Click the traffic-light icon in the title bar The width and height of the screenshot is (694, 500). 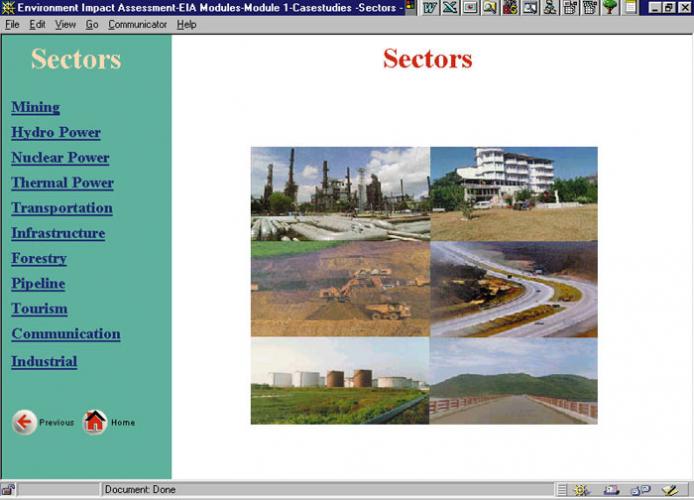[x=411, y=6]
